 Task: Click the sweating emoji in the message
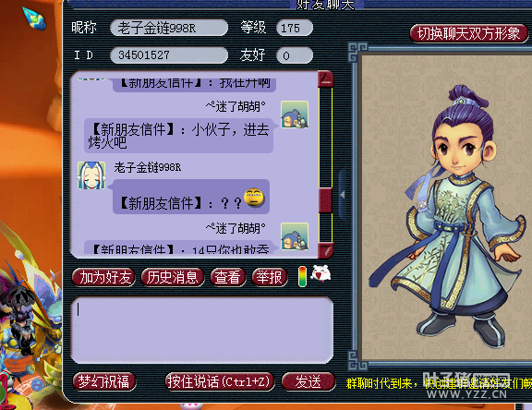[x=255, y=198]
